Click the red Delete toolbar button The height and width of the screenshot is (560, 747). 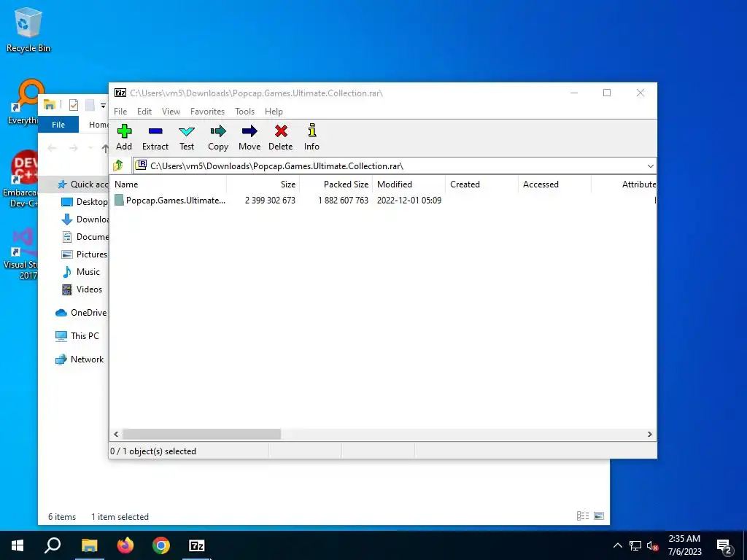(x=281, y=138)
